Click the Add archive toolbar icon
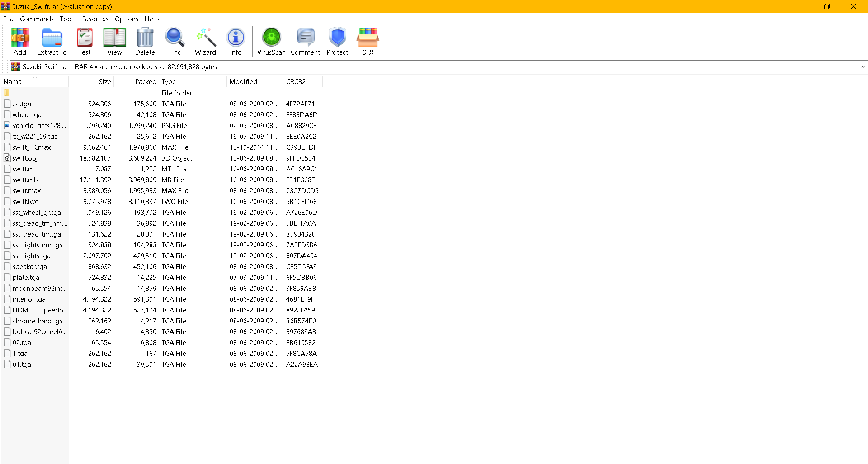This screenshot has width=868, height=464. click(x=20, y=38)
